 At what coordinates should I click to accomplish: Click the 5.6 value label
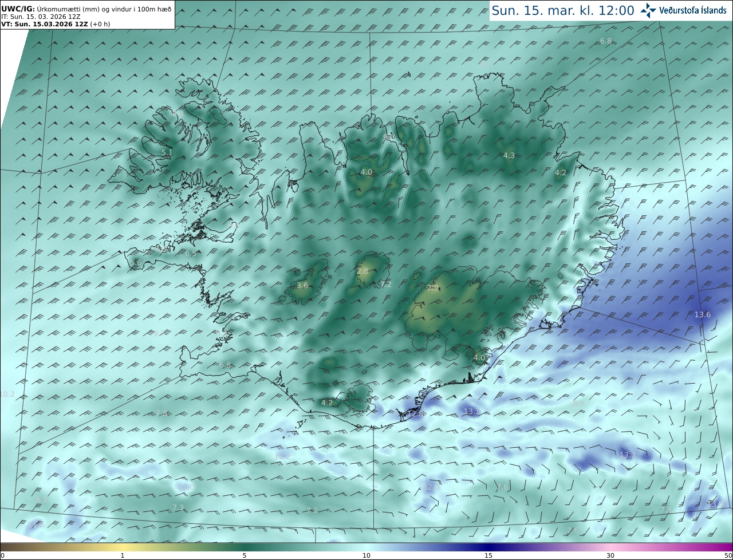pyautogui.click(x=135, y=262)
